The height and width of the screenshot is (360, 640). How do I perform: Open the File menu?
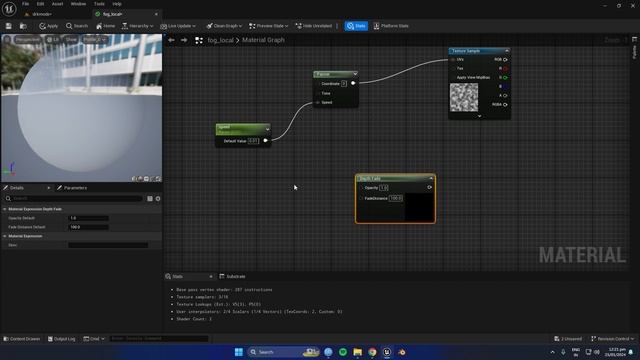(x=25, y=4)
